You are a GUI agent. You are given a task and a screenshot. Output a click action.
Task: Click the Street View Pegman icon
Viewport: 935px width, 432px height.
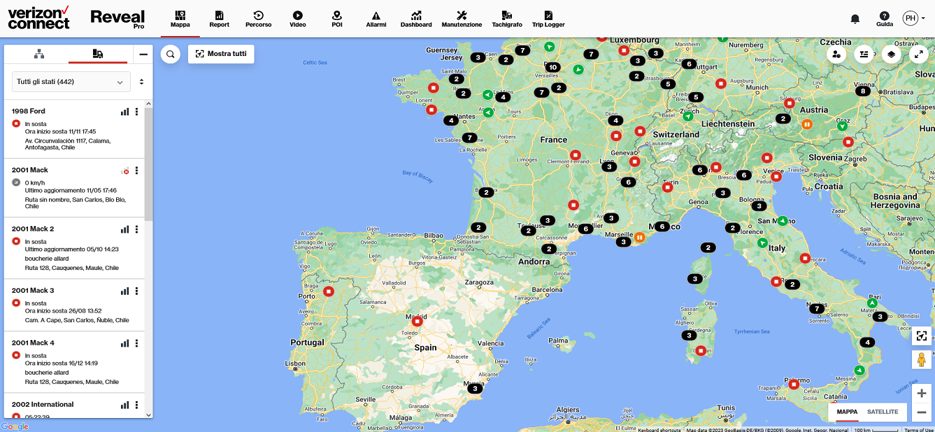[x=921, y=360]
